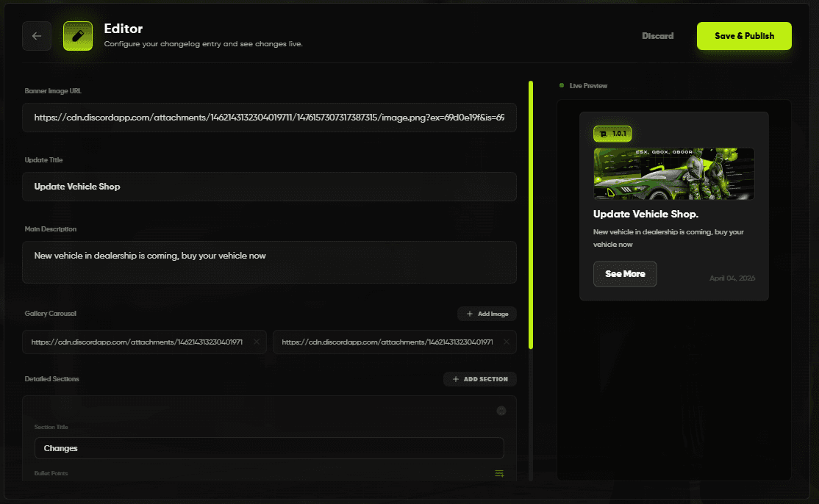Discard the current changelog changes
819x504 pixels.
(657, 35)
